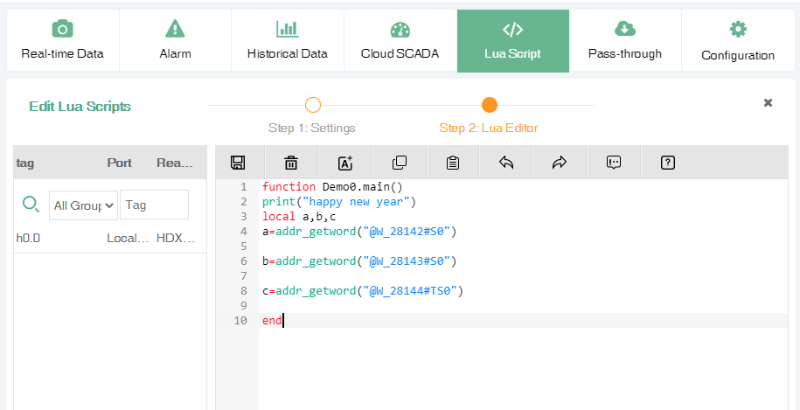Open the Real-time Data tab
The height and width of the screenshot is (410, 800).
[62, 41]
